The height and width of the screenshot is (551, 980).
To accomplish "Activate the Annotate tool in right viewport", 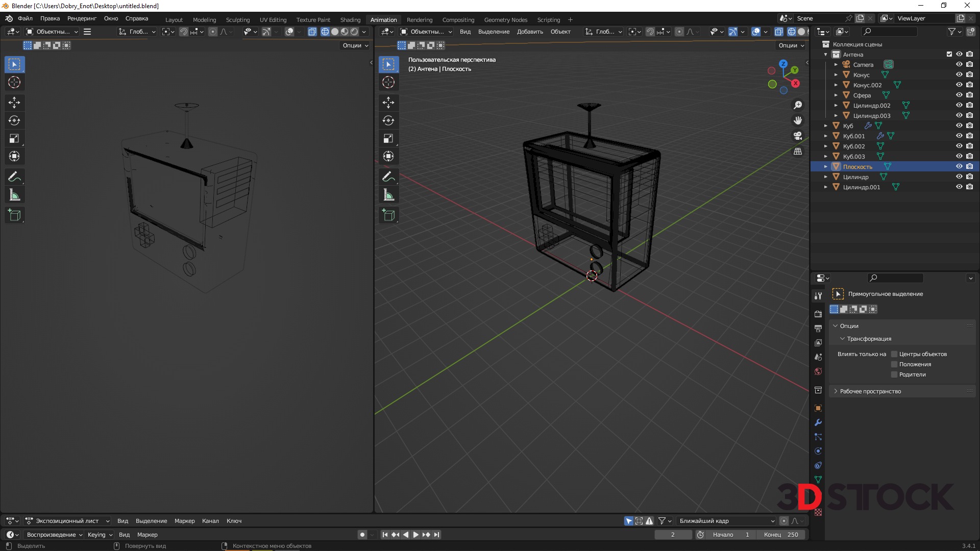I will click(388, 177).
